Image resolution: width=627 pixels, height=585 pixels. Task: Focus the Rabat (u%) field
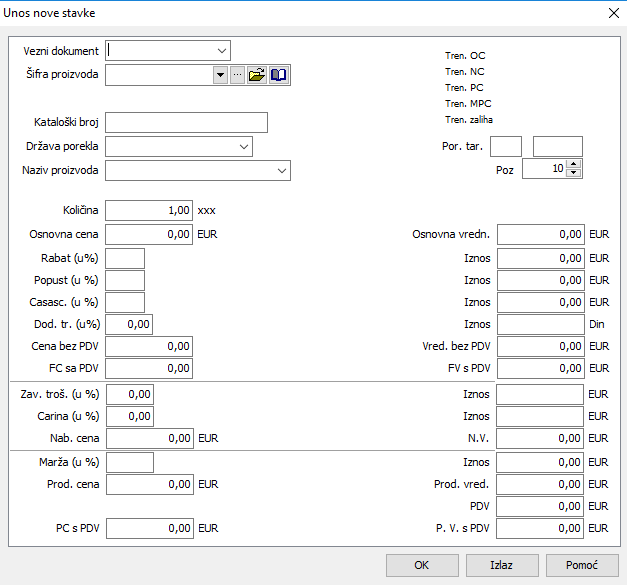point(125,258)
